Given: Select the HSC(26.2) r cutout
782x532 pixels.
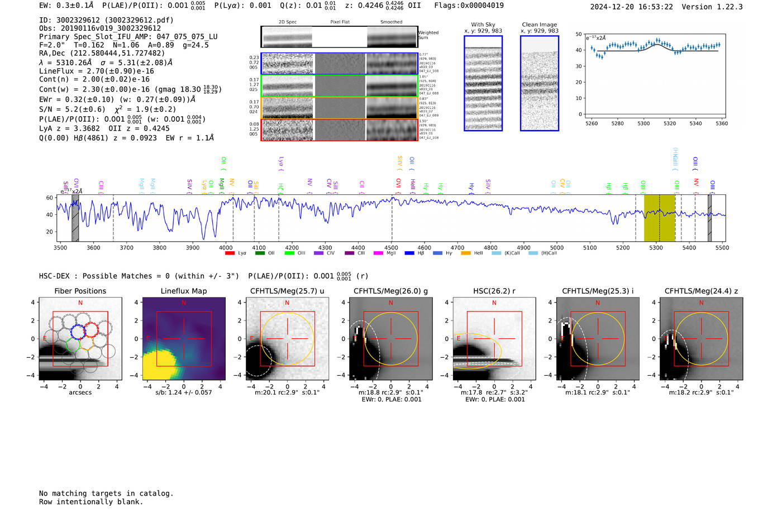Looking at the screenshot, I should [494, 338].
